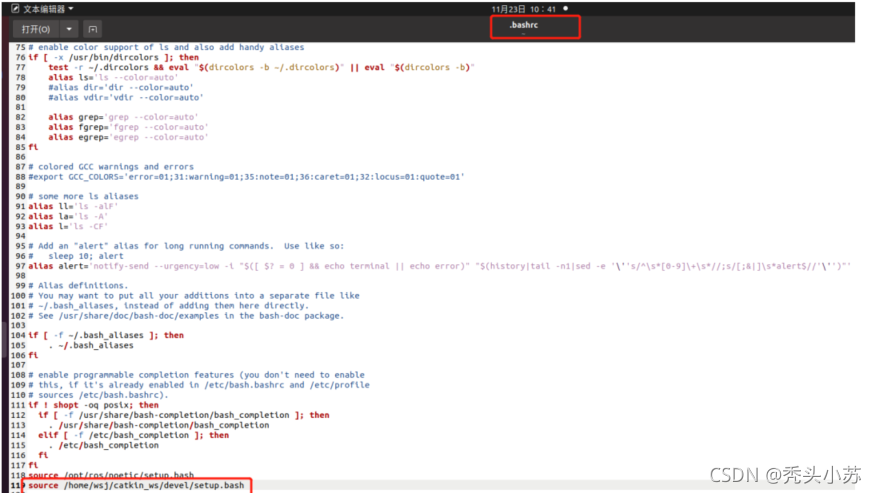Click the 'elif [ -f /etc/bash_completion ]' line
The width and height of the screenshot is (877, 493).
[x=133, y=435]
